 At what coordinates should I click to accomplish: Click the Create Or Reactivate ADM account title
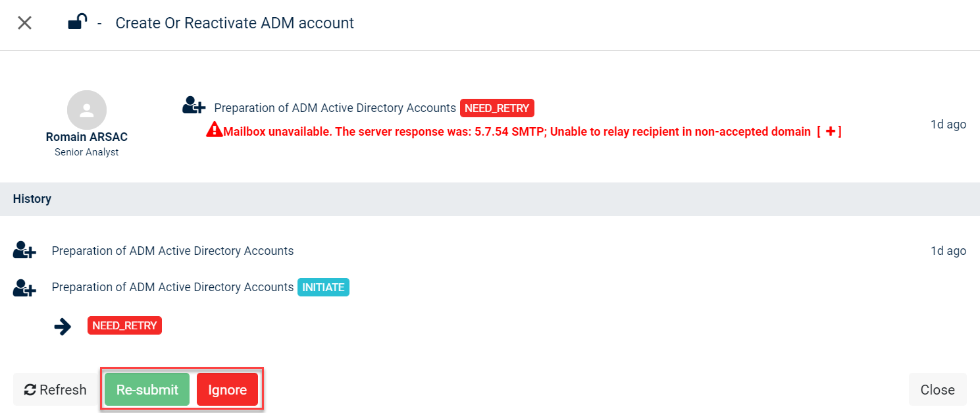(x=234, y=23)
